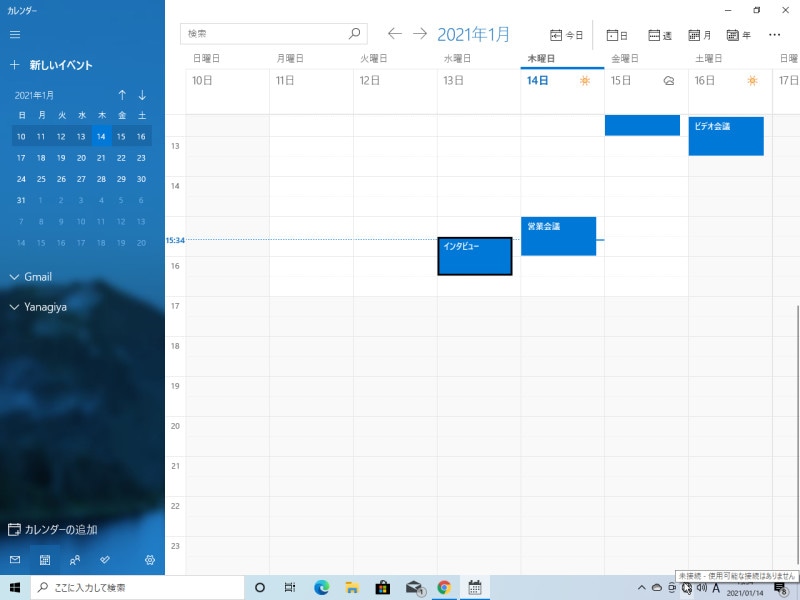Switch to the Mail app icon

[x=15, y=560]
